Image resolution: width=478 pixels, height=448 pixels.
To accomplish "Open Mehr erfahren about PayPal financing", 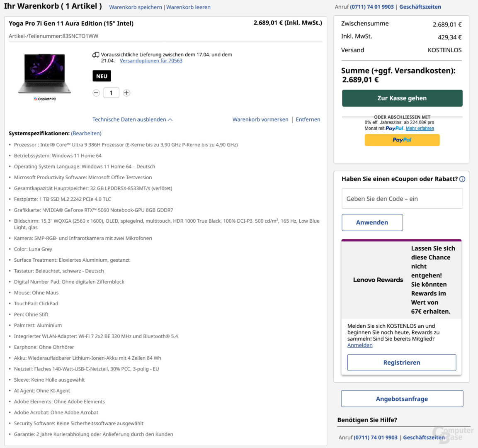I will pyautogui.click(x=420, y=128).
